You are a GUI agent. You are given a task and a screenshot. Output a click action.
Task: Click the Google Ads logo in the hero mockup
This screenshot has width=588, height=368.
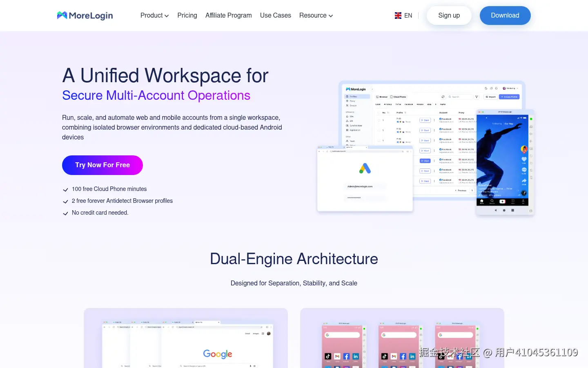pyautogui.click(x=365, y=168)
